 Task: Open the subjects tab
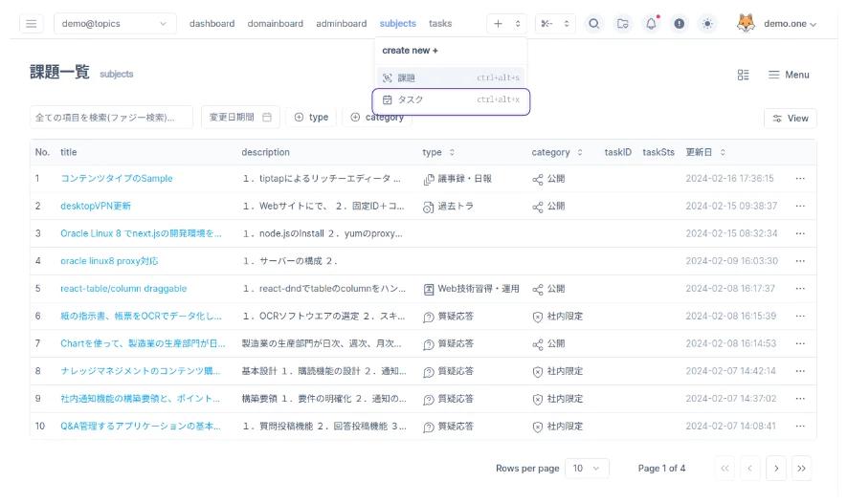(397, 24)
